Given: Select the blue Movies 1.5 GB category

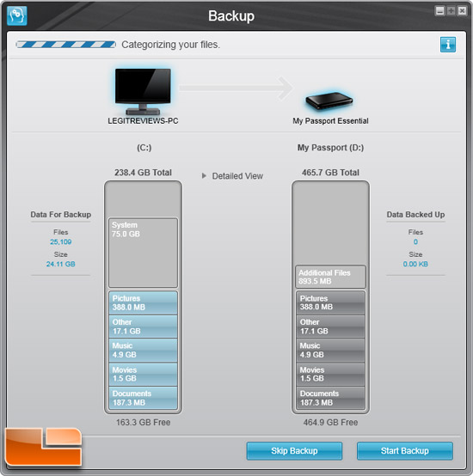Looking at the screenshot, I should (143, 374).
